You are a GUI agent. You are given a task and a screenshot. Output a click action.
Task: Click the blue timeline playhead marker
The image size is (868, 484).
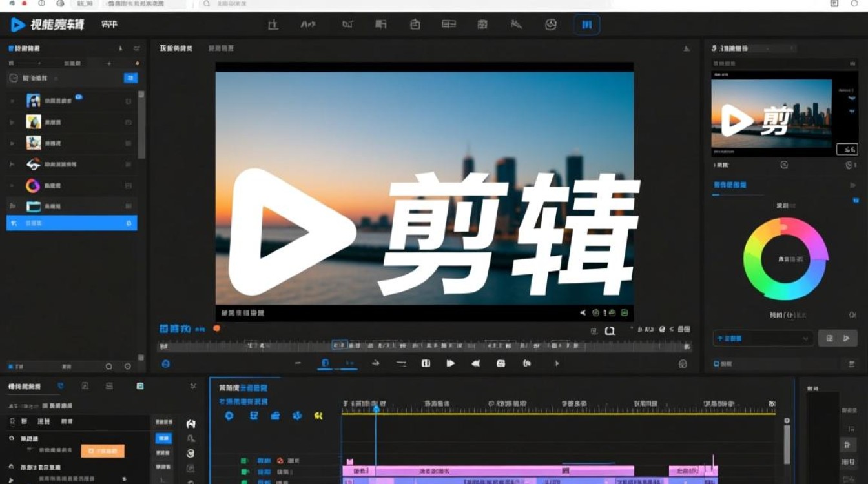click(x=376, y=409)
